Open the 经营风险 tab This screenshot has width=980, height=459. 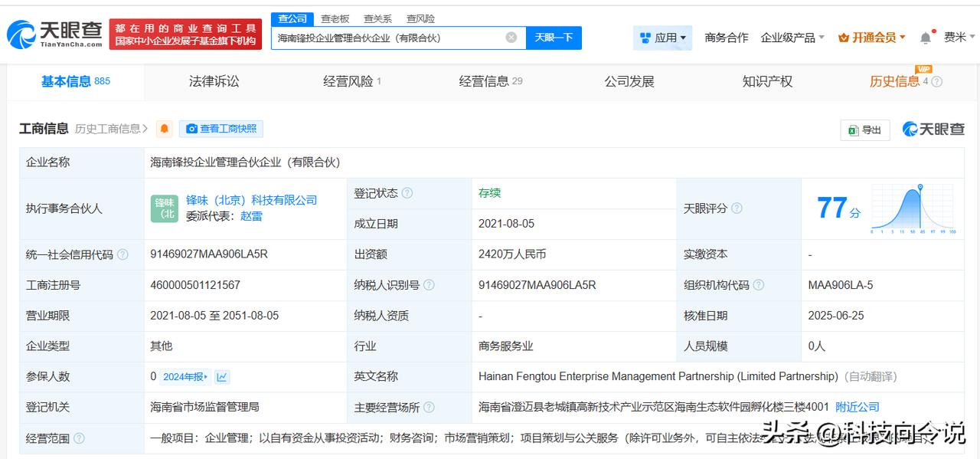coord(351,81)
